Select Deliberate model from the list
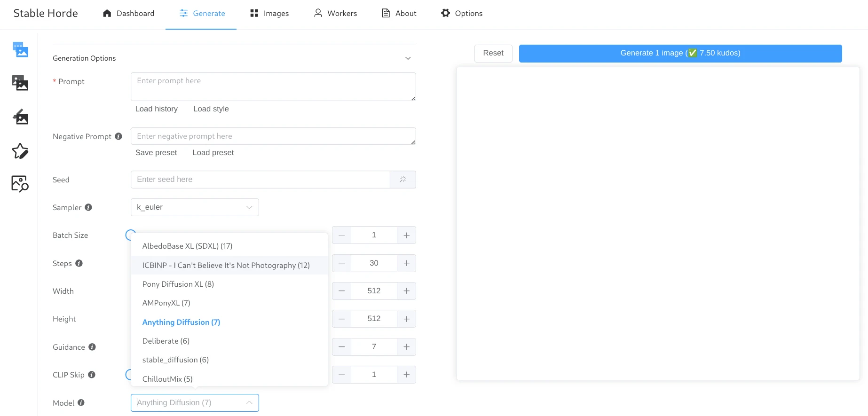This screenshot has height=416, width=868. coord(166,341)
